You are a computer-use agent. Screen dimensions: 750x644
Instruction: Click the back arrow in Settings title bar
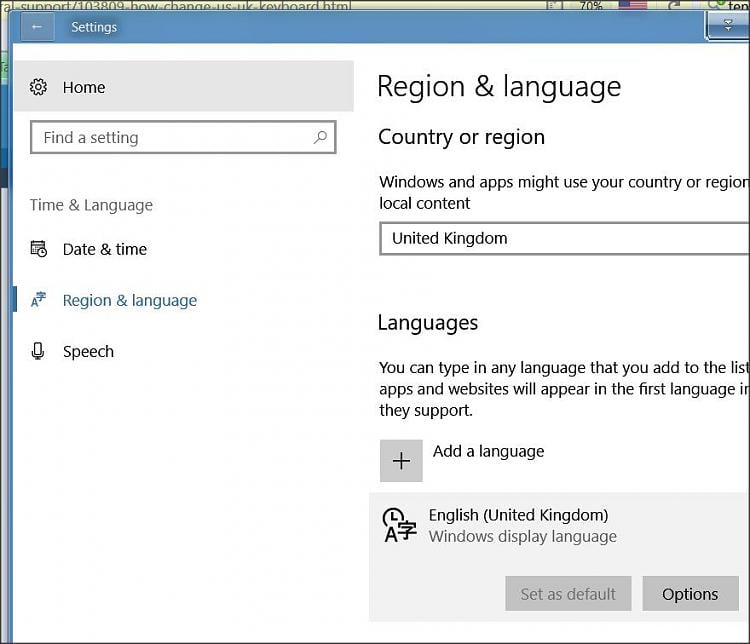point(37,27)
